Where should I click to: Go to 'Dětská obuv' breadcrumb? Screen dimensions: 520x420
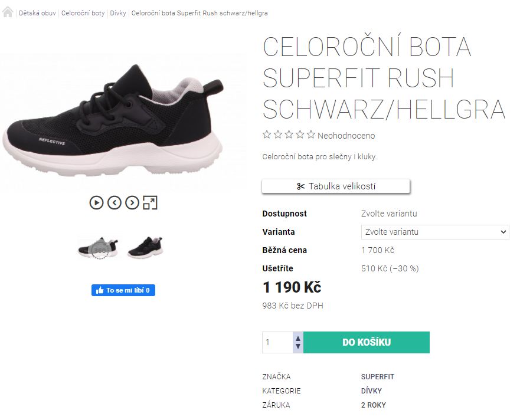click(37, 13)
